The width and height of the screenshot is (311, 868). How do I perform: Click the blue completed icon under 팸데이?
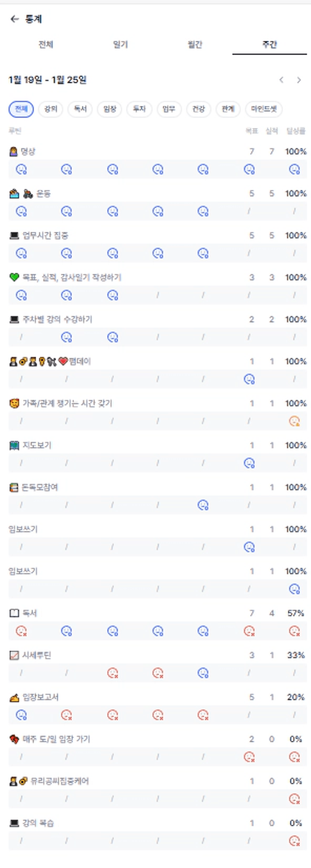click(x=249, y=379)
